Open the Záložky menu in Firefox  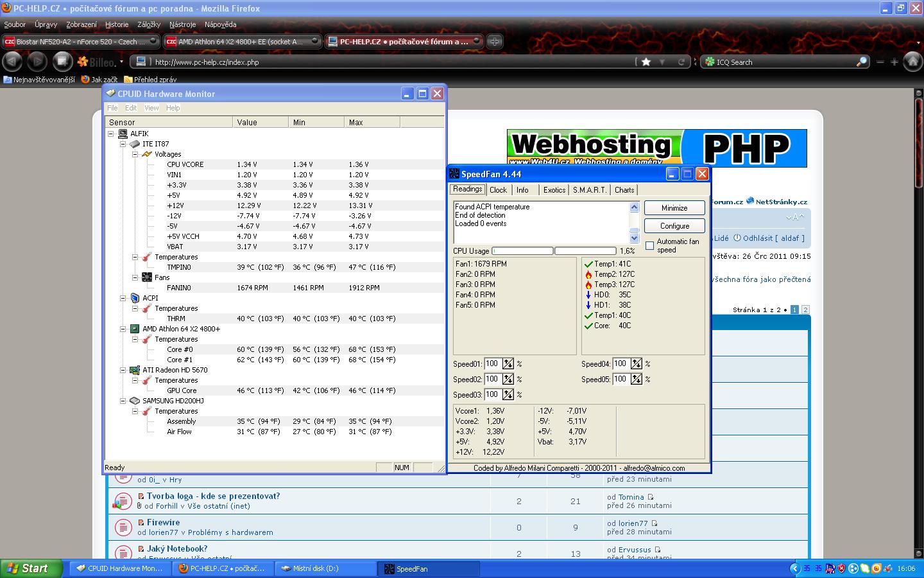pyautogui.click(x=149, y=24)
